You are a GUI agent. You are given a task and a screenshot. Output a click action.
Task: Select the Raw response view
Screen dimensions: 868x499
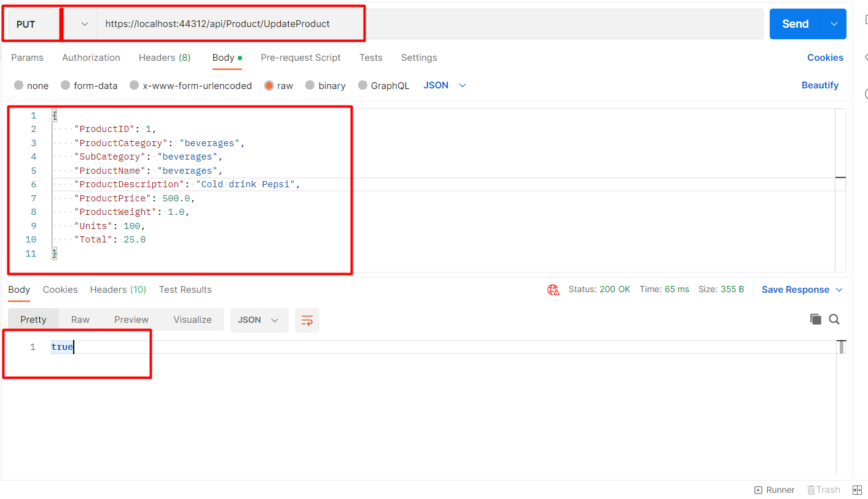80,320
